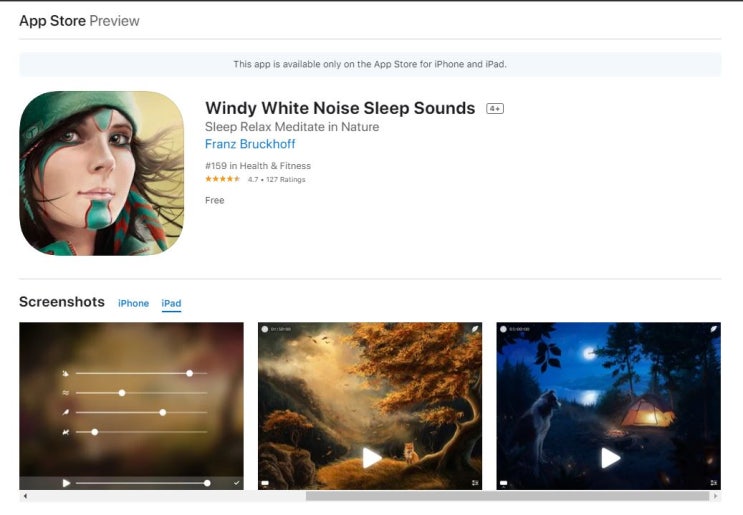The width and height of the screenshot is (743, 515).
Task: Adjust the running animal sound volume slider
Action: (141, 432)
